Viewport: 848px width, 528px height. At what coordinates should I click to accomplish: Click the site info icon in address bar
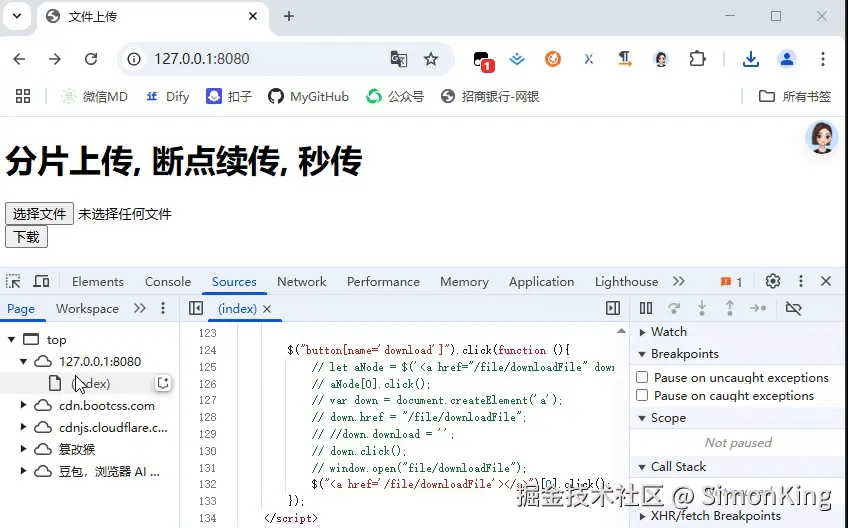134,59
